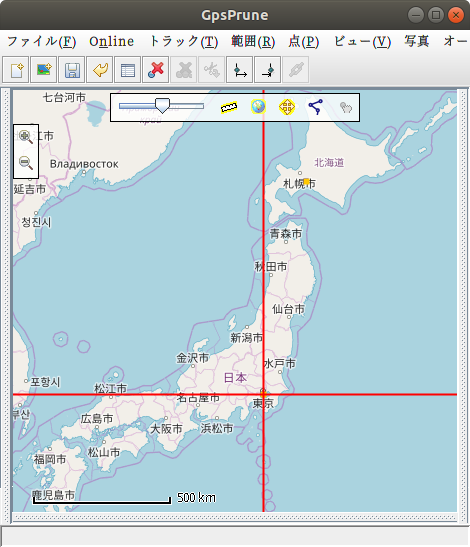Open the ビュー(V) menu
This screenshot has height=547, width=470.
(x=362, y=42)
